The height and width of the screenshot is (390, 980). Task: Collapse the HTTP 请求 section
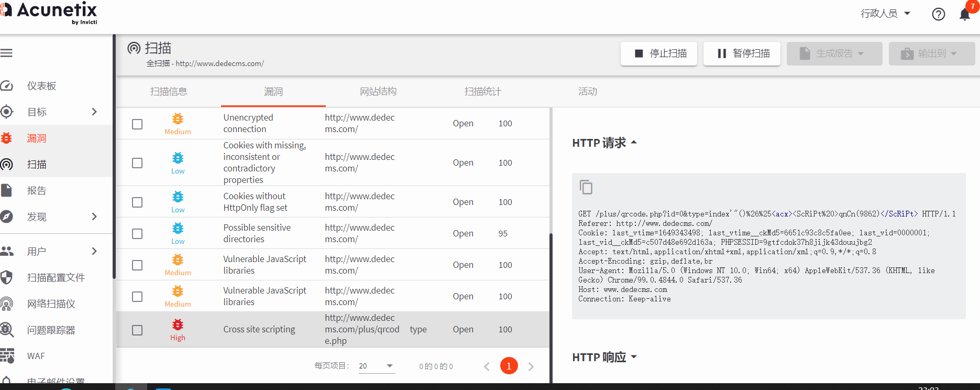pyautogui.click(x=604, y=143)
